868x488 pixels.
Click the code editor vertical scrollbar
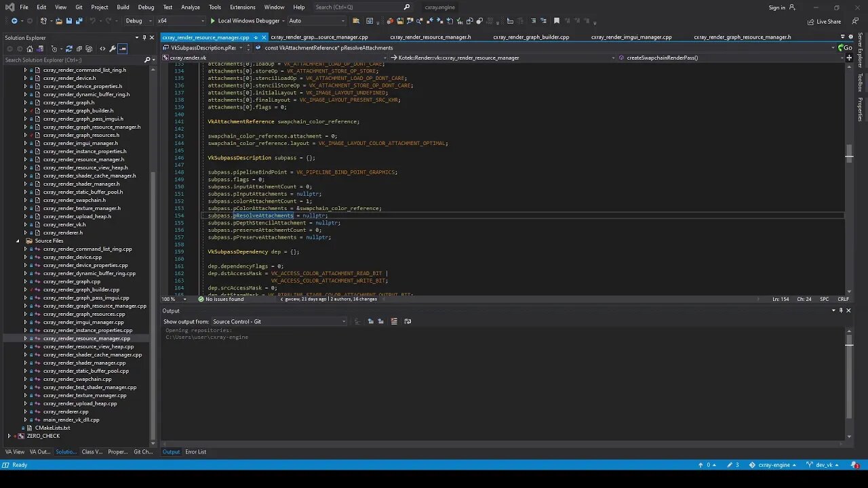coord(849,178)
